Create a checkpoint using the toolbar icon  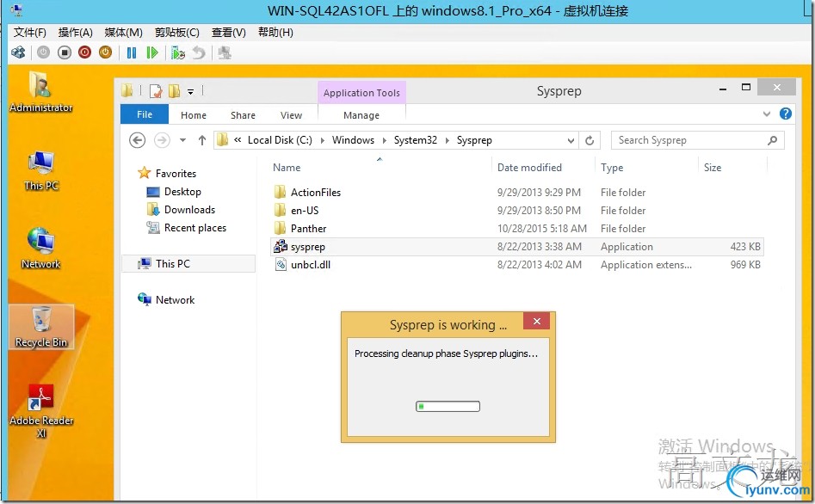178,52
